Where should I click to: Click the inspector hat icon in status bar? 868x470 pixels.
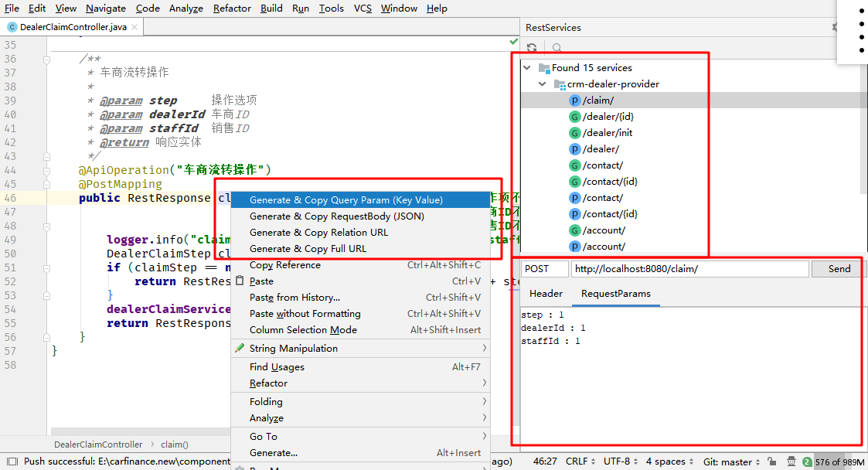(x=791, y=461)
